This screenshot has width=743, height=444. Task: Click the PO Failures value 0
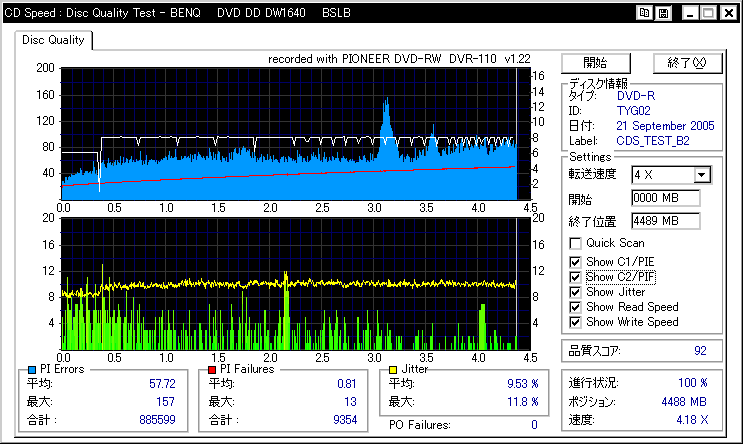[x=535, y=425]
